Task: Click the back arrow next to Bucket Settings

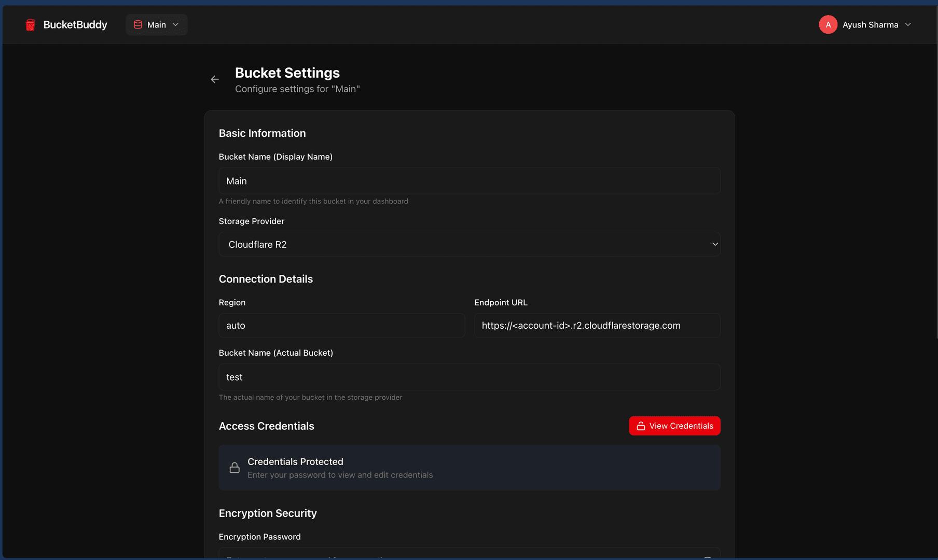Action: click(215, 79)
